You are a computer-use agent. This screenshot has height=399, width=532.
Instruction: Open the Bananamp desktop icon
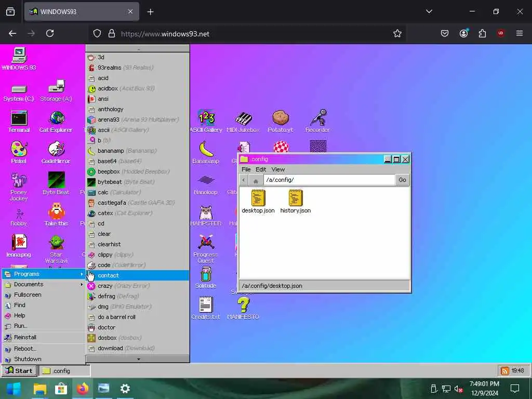point(206,152)
